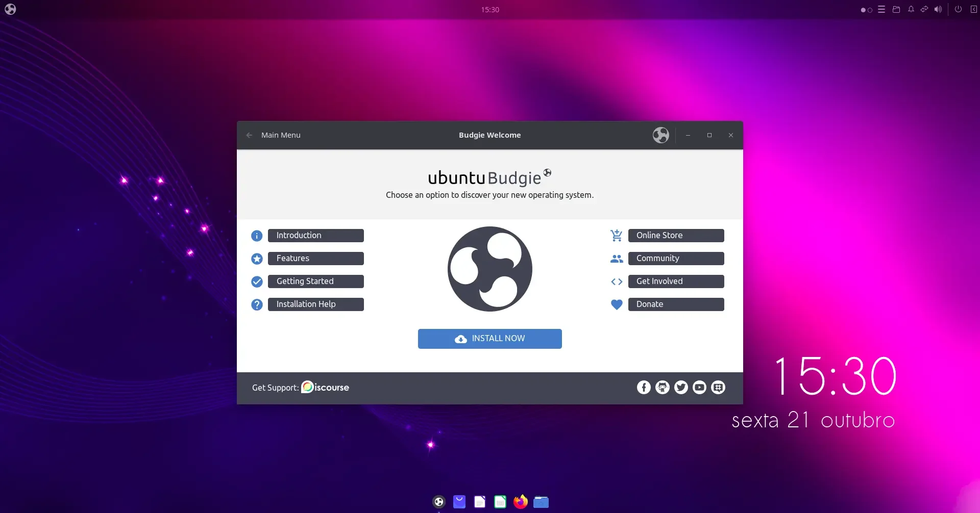Image resolution: width=980 pixels, height=513 pixels.
Task: Open the Getting Started section
Action: tap(315, 281)
